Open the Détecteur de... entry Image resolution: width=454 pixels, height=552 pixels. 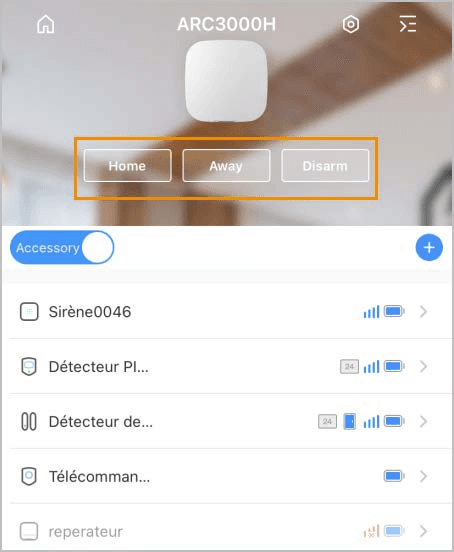[x=227, y=421]
